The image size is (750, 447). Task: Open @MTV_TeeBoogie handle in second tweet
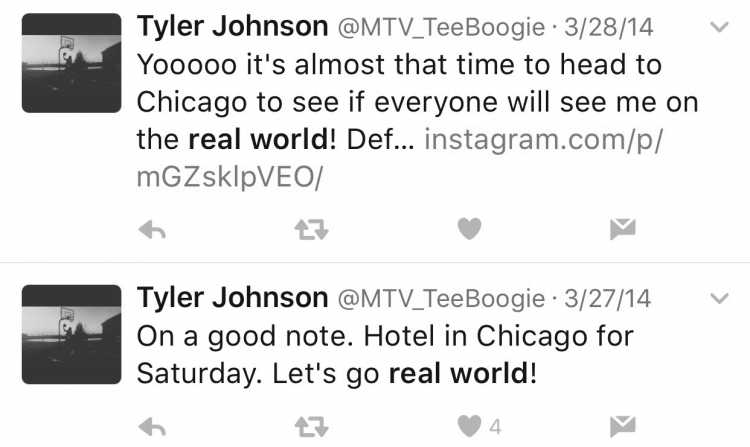tap(441, 299)
